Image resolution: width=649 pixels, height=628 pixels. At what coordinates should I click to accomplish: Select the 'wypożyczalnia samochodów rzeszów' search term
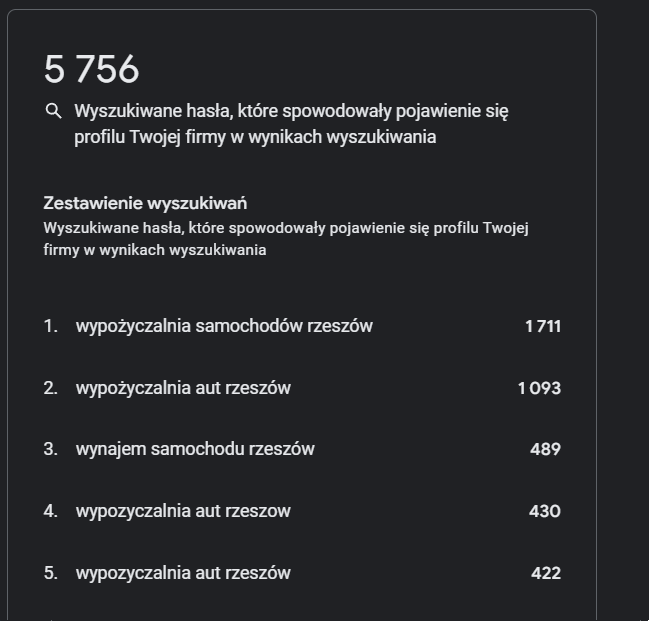pyautogui.click(x=224, y=326)
